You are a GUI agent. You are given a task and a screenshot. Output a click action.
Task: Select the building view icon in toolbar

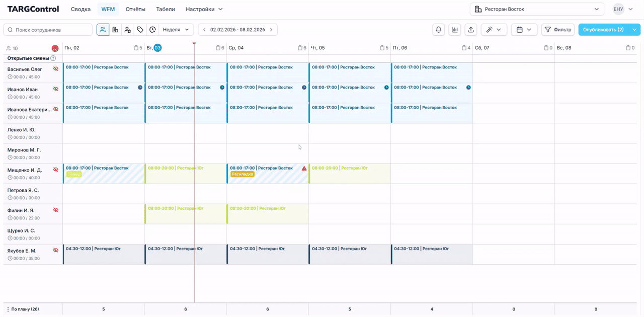click(115, 30)
